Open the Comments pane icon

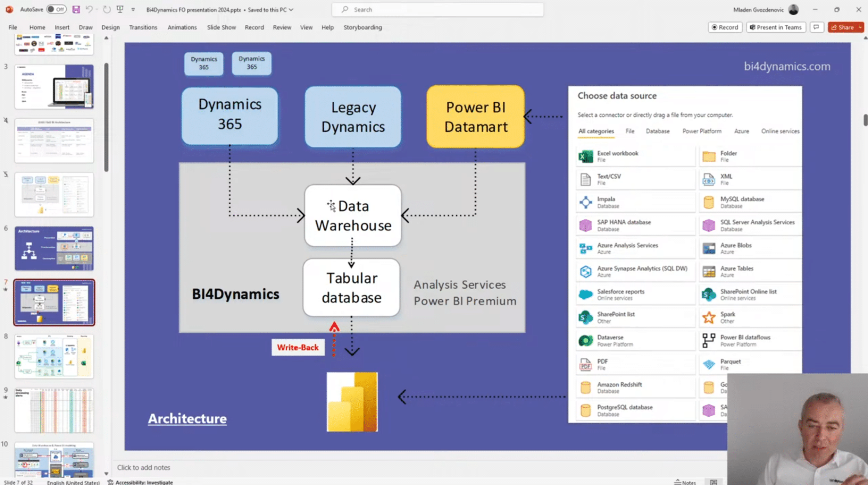pos(816,27)
